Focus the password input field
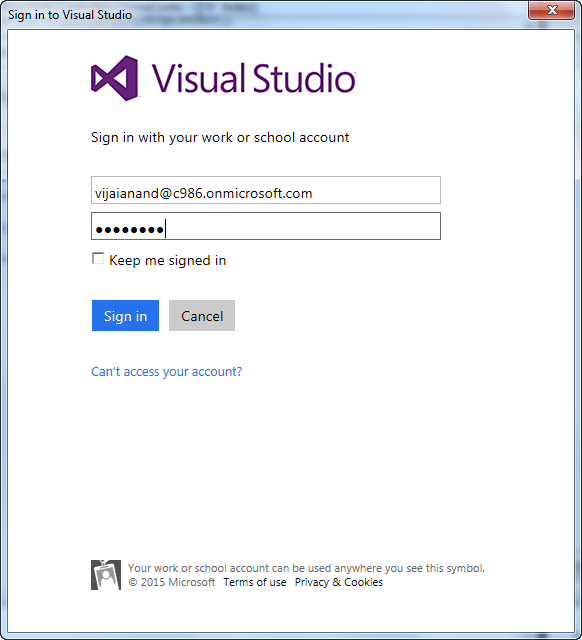Viewport: 582px width, 640px height. (x=266, y=226)
